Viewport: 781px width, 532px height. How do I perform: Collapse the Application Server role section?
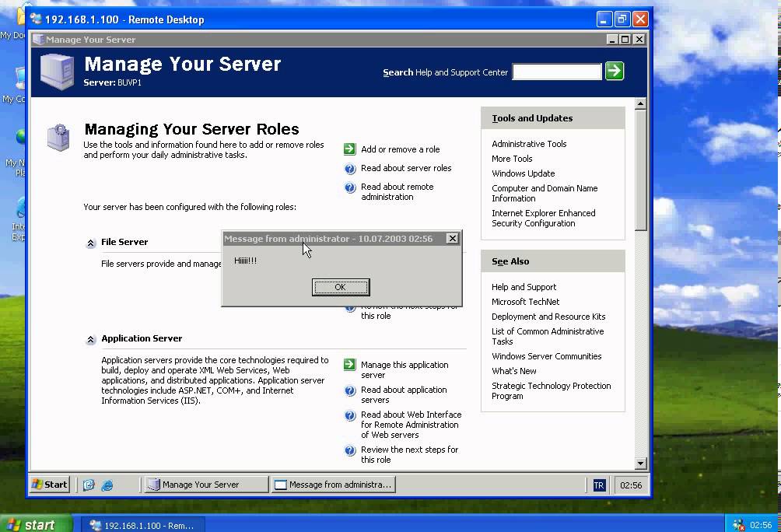pos(90,340)
